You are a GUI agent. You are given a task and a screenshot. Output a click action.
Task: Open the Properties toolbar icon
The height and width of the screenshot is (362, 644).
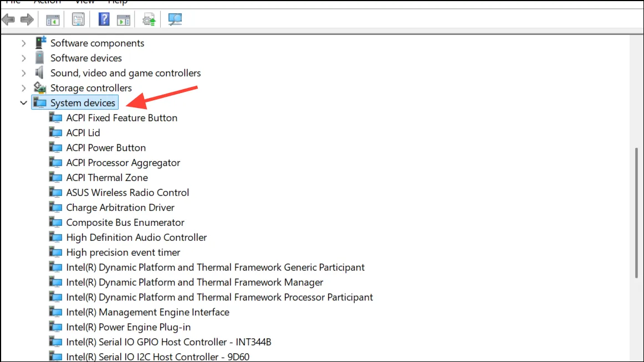coord(78,19)
